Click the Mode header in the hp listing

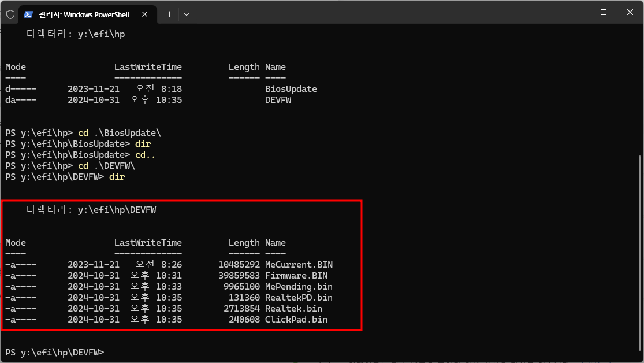(15, 67)
